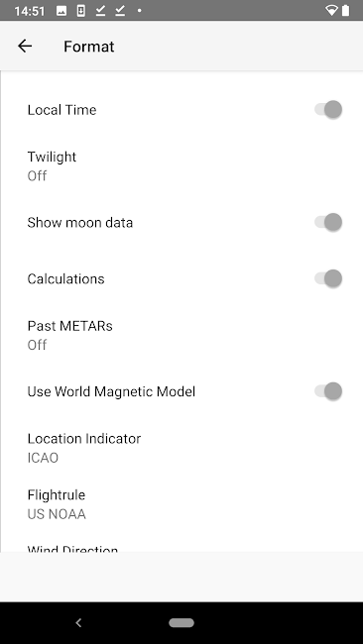Tap the download notification icon in status bar

(x=81, y=11)
